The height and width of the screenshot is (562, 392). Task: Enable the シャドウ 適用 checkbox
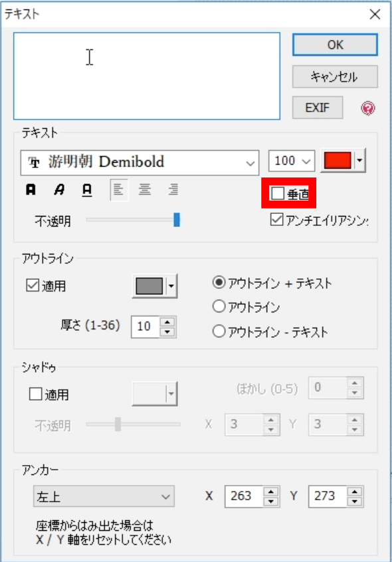pyautogui.click(x=35, y=394)
